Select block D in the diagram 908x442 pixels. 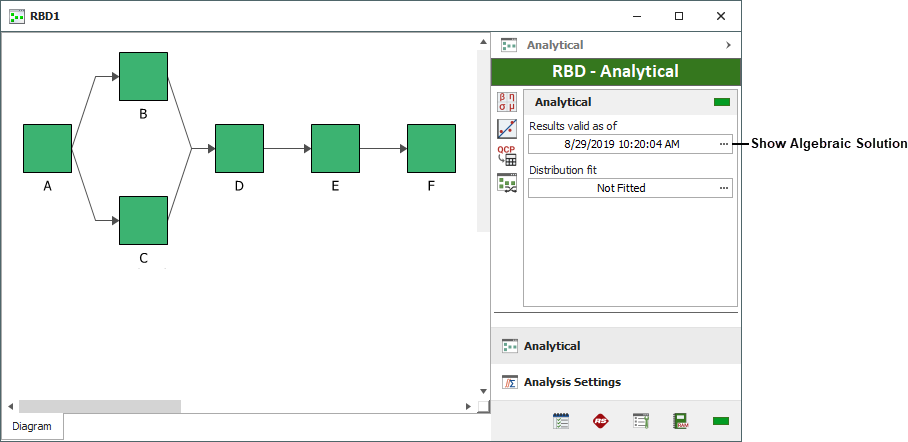[x=239, y=149]
